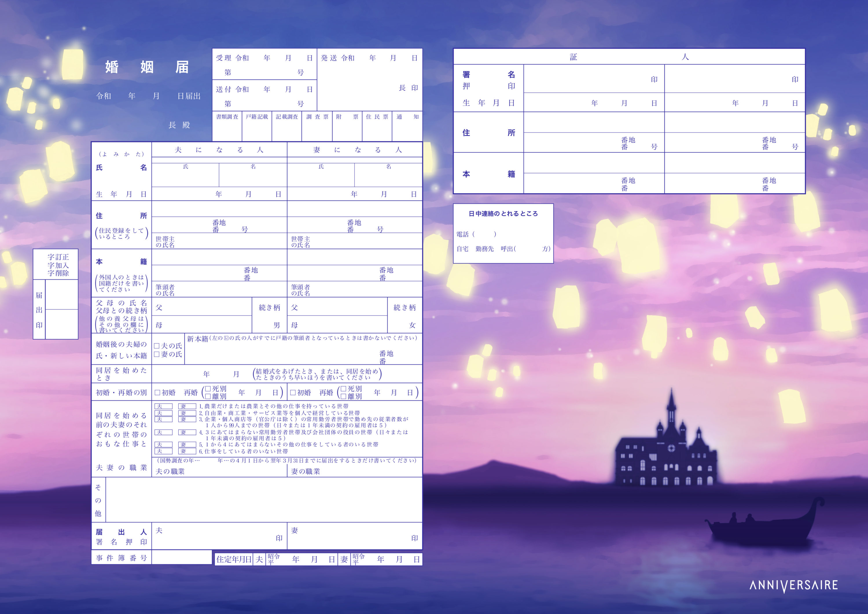
Task: Click the husband's 生年月日 birthdate row
Action: pyautogui.click(x=219, y=194)
